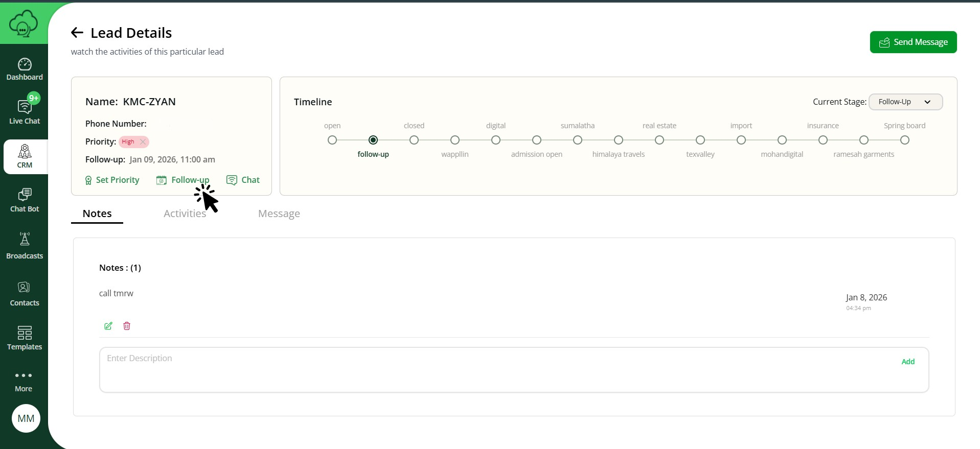Image resolution: width=980 pixels, height=449 pixels.
Task: Select the CRM sidebar icon
Action: 25,157
